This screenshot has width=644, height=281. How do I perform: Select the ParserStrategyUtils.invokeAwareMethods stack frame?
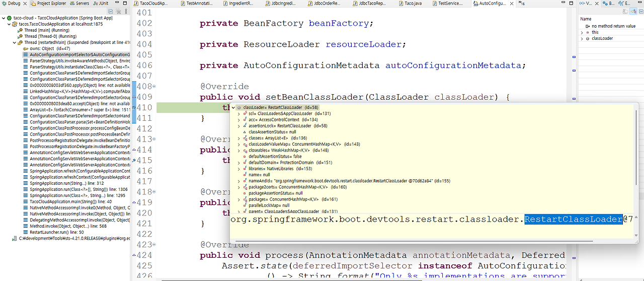pos(76,60)
